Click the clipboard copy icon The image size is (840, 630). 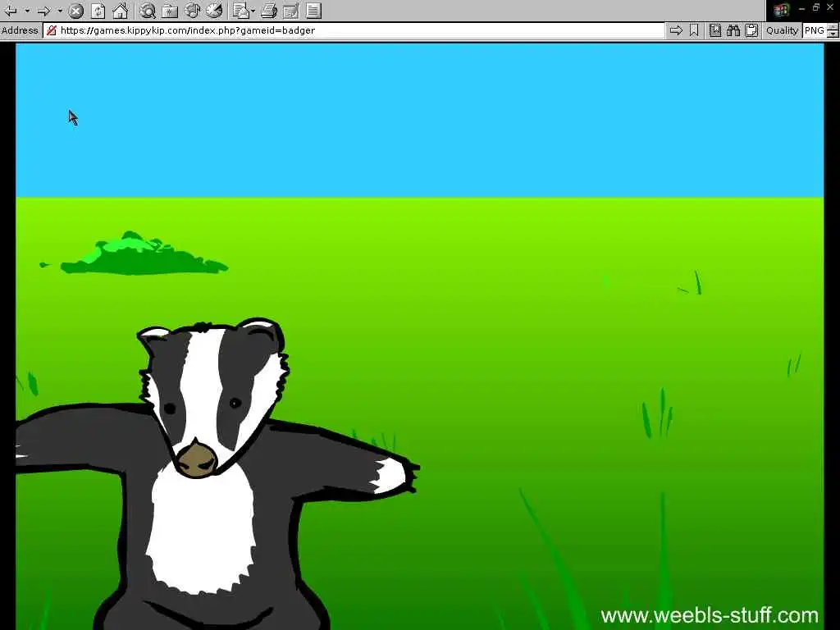point(751,30)
